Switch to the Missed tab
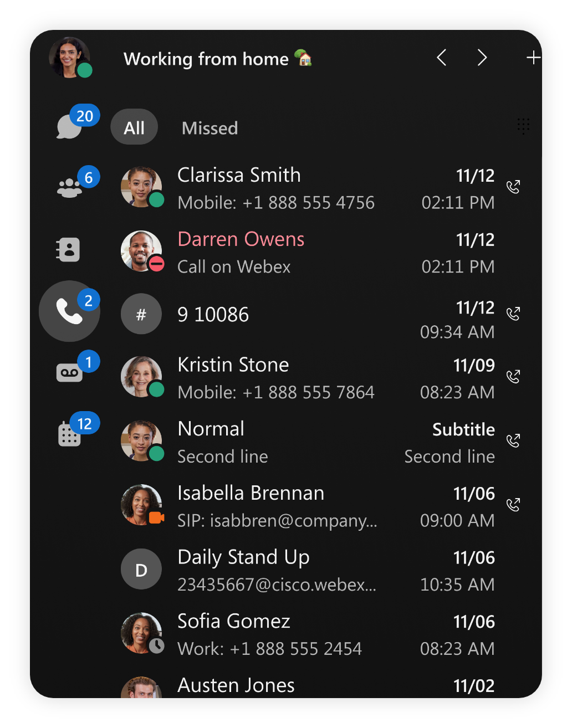The height and width of the screenshot is (728, 572). point(210,128)
